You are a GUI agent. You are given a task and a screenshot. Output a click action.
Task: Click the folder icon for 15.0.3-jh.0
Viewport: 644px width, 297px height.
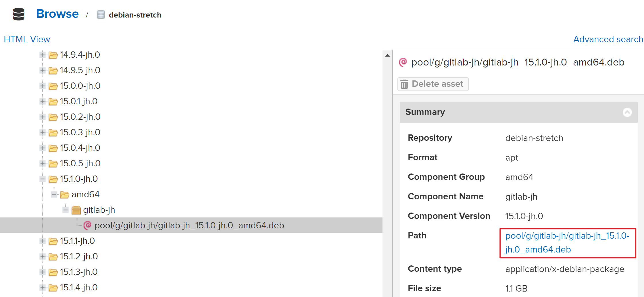point(53,132)
